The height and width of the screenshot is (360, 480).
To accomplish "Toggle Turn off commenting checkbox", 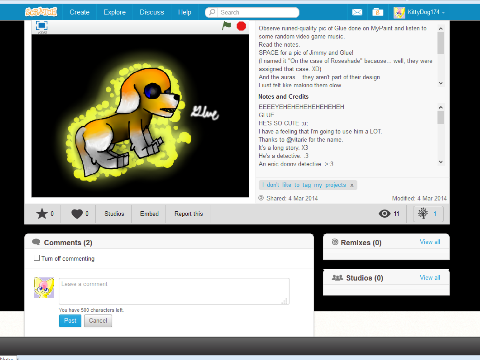I will pyautogui.click(x=37, y=258).
